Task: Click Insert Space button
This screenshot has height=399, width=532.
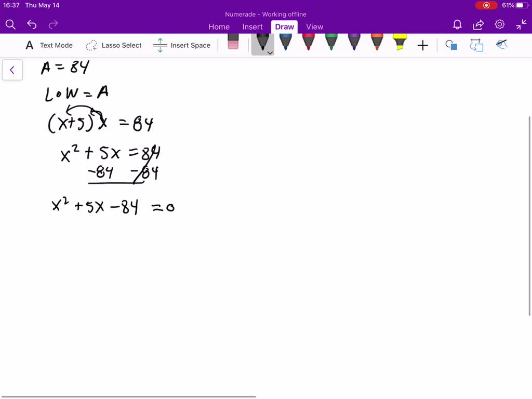Action: (x=181, y=45)
